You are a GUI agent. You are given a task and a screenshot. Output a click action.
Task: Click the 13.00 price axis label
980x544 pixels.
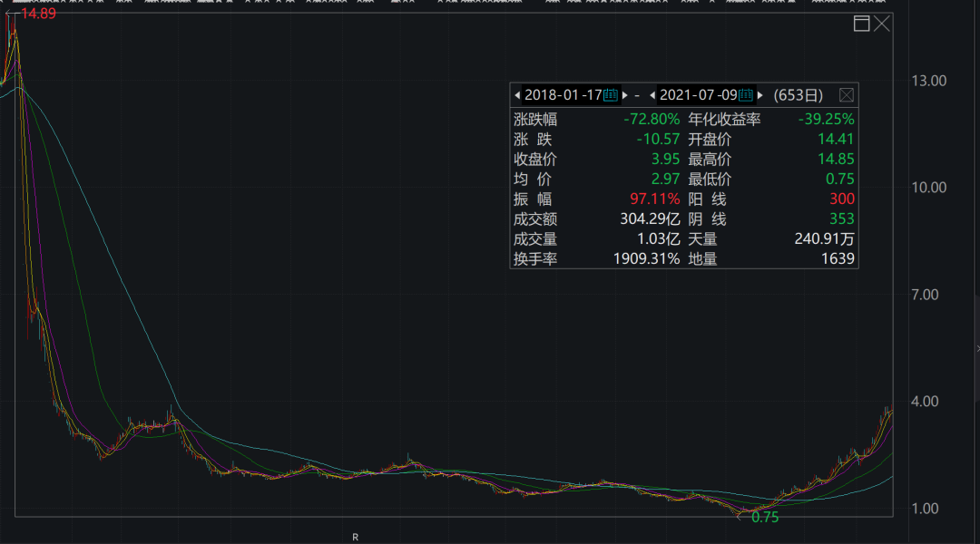[x=928, y=81]
